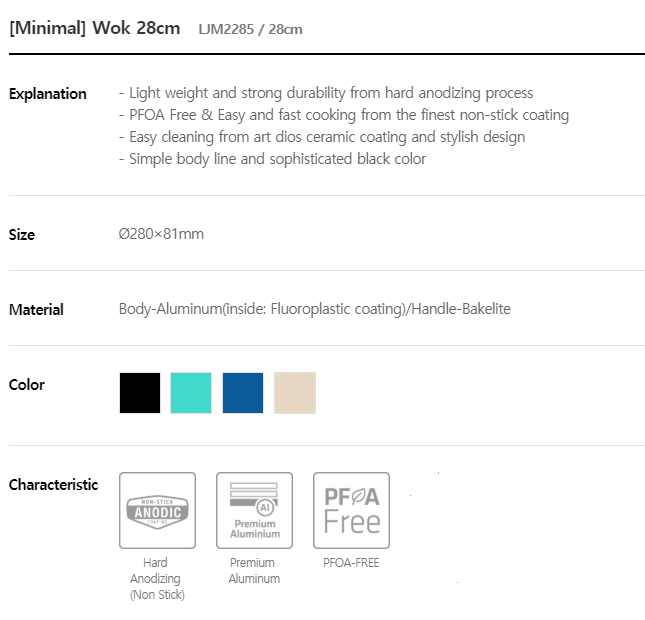Click the 'Simple body line' explanation line

(272, 159)
